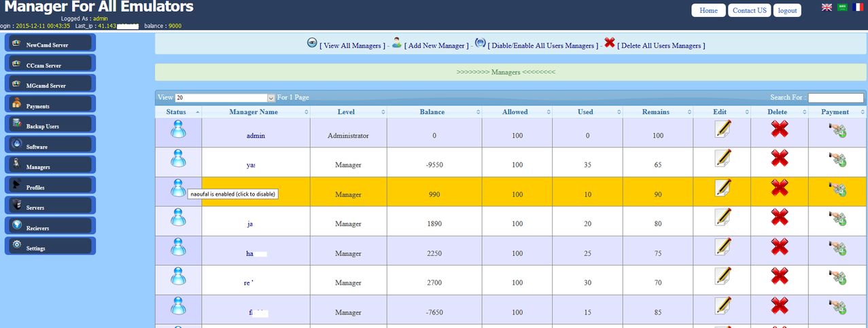Sort table by Manager Name column
Screen dimensions: 868x328
(x=254, y=112)
